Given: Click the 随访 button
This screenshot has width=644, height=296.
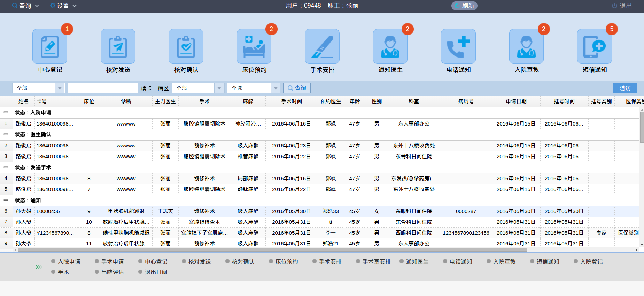Looking at the screenshot, I should point(625,88).
